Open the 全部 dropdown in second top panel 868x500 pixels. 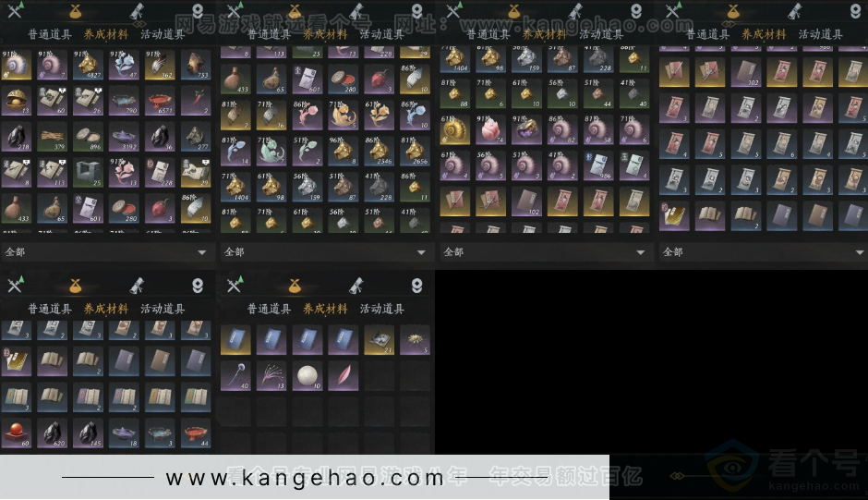[325, 251]
